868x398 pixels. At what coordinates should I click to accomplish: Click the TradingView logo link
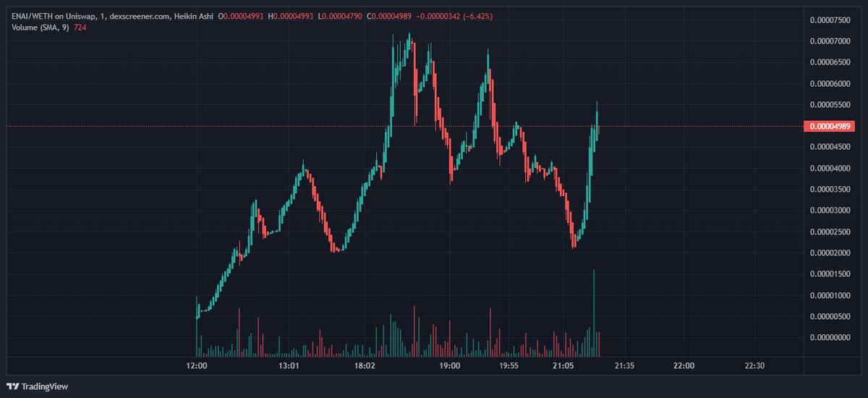coord(38,386)
